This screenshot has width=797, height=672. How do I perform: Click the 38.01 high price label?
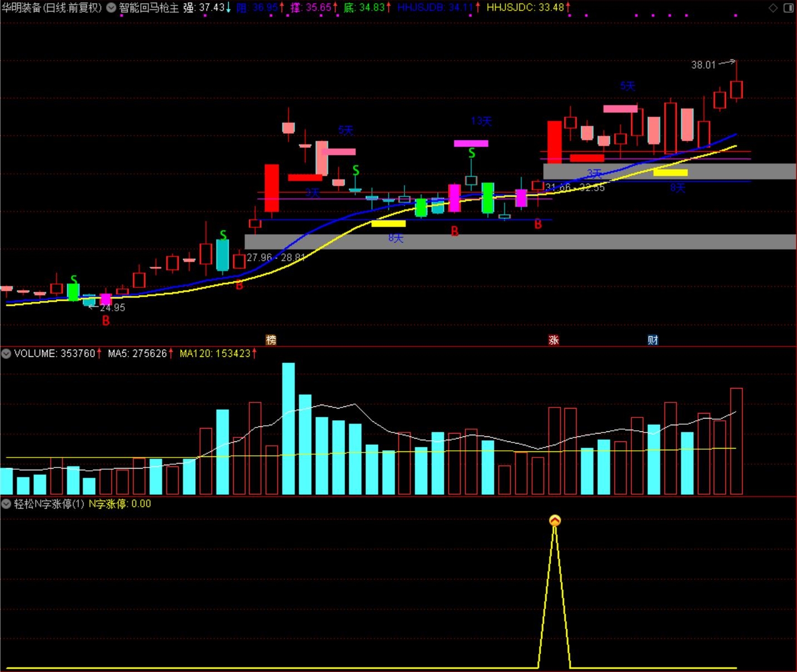[x=703, y=65]
